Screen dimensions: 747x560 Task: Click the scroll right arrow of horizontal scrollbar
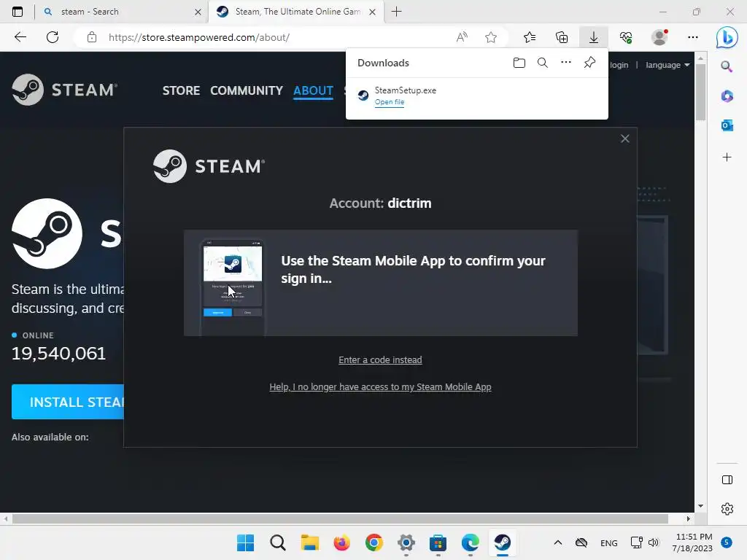click(689, 518)
